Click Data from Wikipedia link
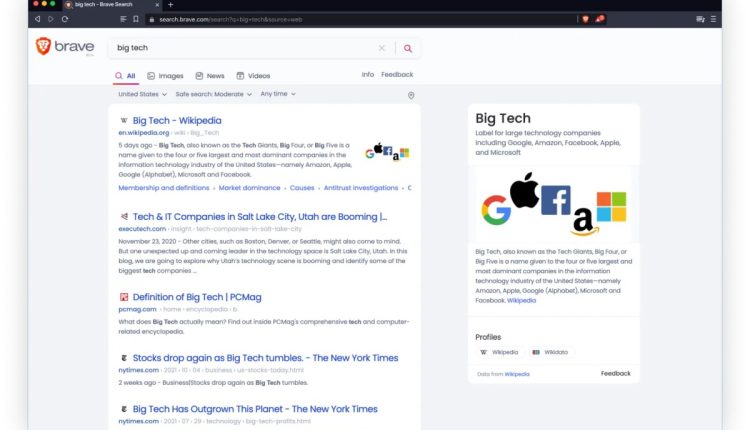This screenshot has height=430, width=750. (x=517, y=374)
